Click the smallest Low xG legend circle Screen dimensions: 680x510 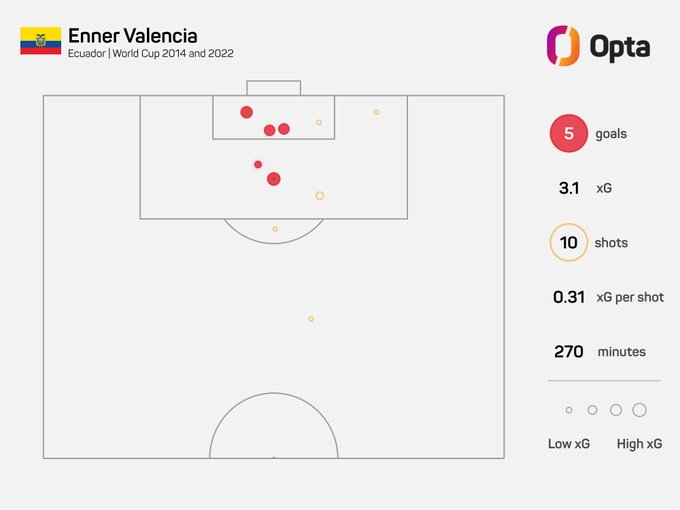tap(569, 410)
